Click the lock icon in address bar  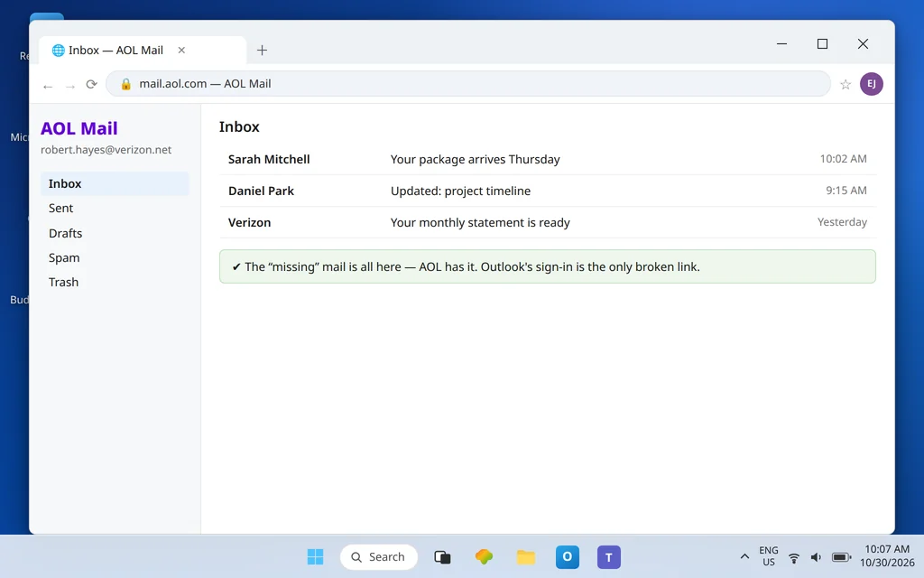(x=125, y=84)
